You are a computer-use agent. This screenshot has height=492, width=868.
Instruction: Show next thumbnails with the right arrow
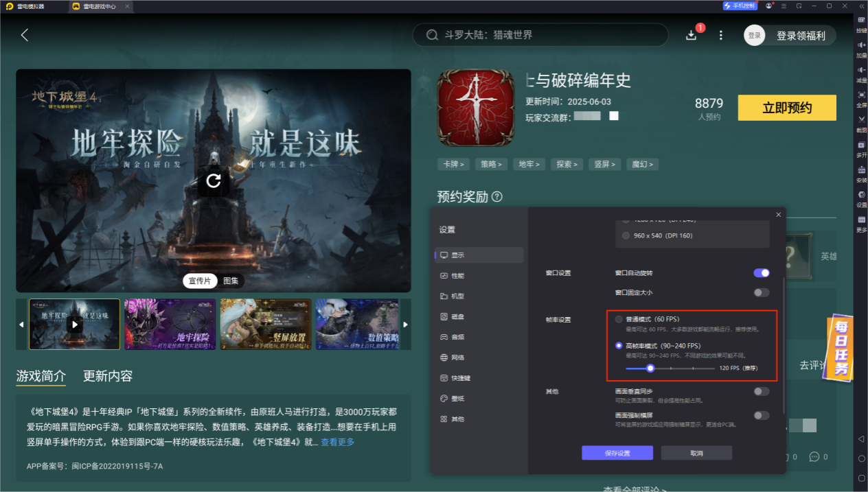(405, 325)
